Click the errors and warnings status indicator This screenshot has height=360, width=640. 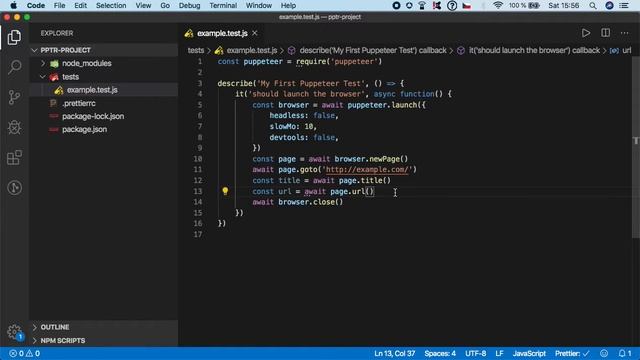24,353
